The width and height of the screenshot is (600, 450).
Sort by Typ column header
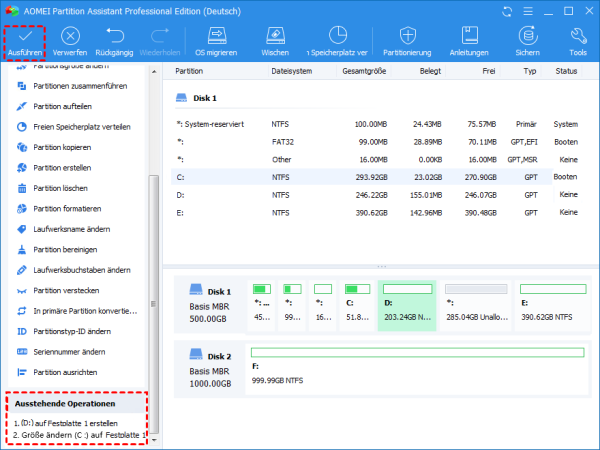tap(530, 71)
